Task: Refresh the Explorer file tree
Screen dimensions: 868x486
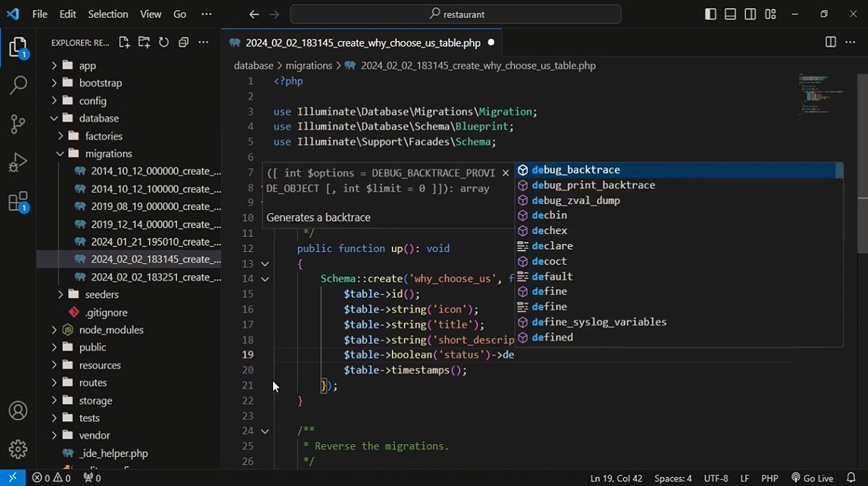Action: click(163, 43)
